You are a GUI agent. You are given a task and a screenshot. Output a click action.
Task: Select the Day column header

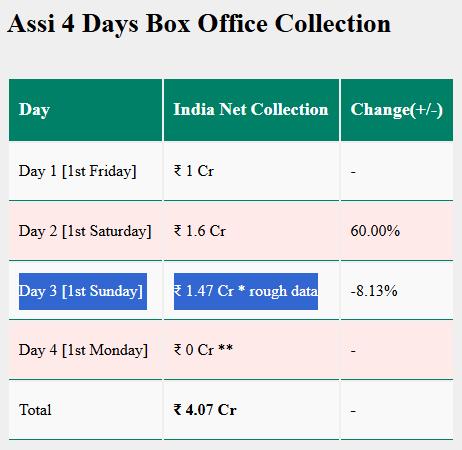(x=85, y=110)
